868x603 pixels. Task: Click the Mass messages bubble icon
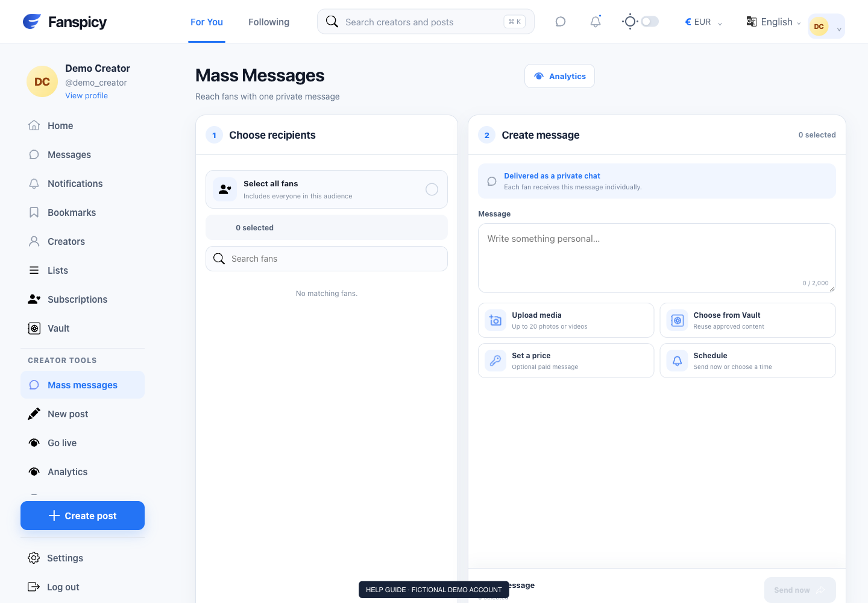34,385
